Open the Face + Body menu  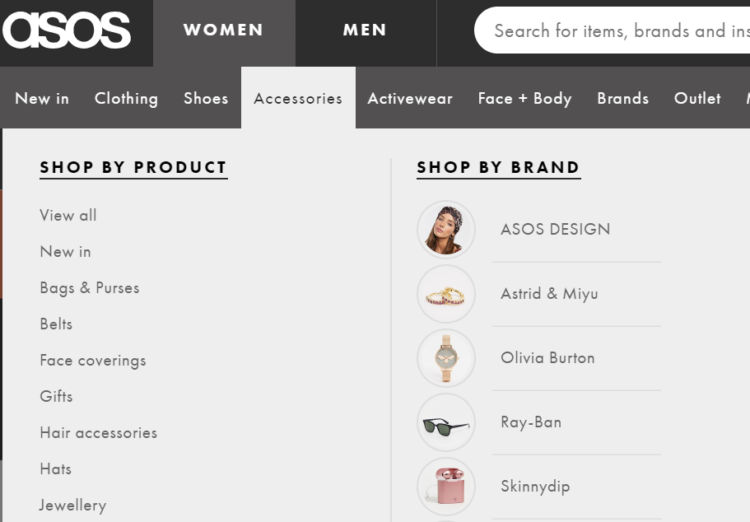[524, 98]
